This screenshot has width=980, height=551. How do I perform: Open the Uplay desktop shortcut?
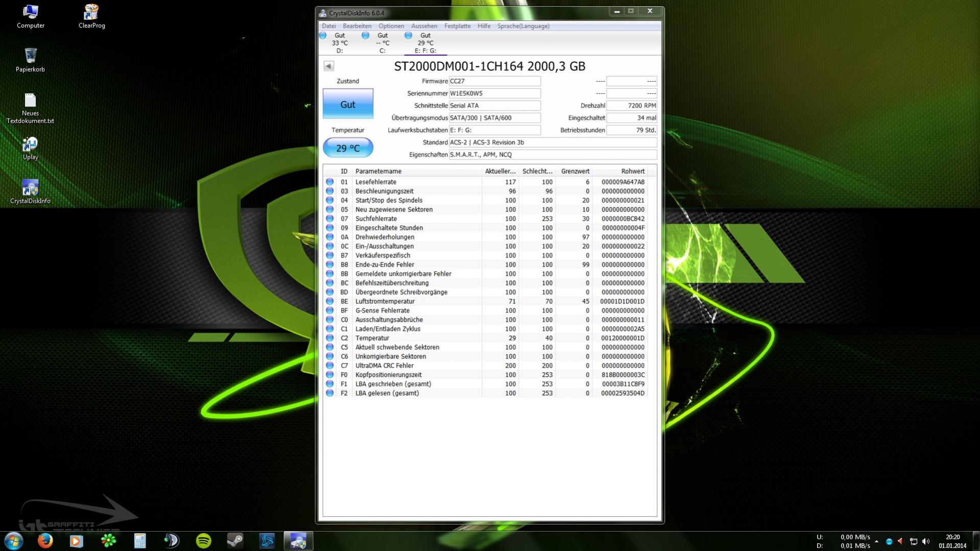(x=30, y=148)
